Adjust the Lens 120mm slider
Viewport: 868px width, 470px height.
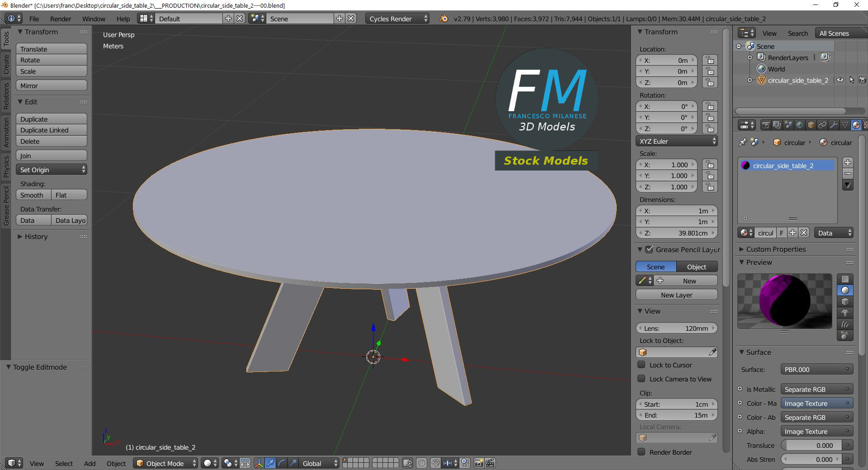pyautogui.click(x=676, y=328)
